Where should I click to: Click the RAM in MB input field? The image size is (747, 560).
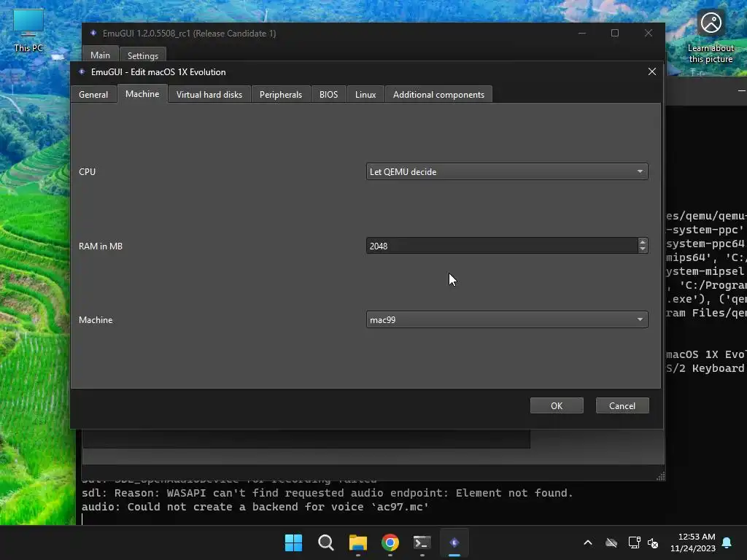[502, 246]
